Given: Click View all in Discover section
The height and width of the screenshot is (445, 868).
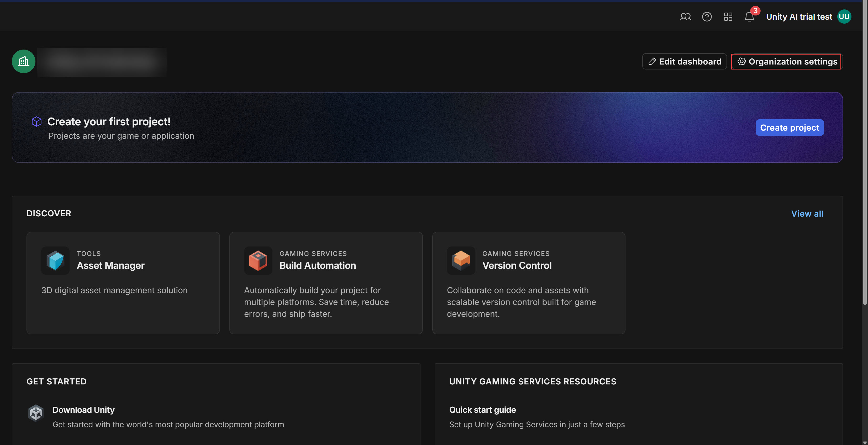Looking at the screenshot, I should point(807,213).
